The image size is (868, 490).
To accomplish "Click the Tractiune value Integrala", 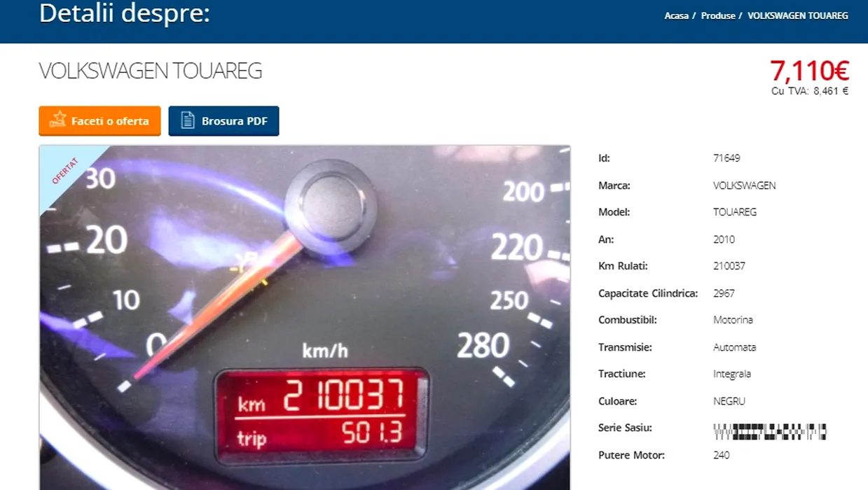I will click(732, 374).
